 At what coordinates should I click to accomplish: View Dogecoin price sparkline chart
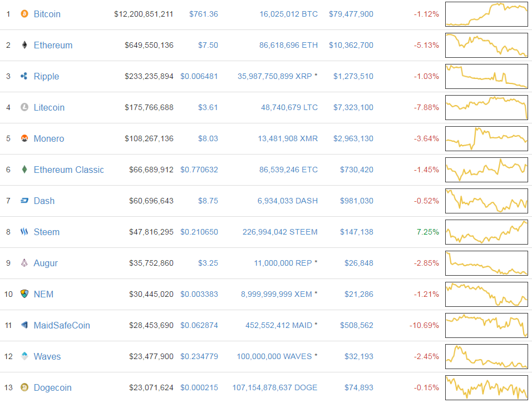click(486, 388)
